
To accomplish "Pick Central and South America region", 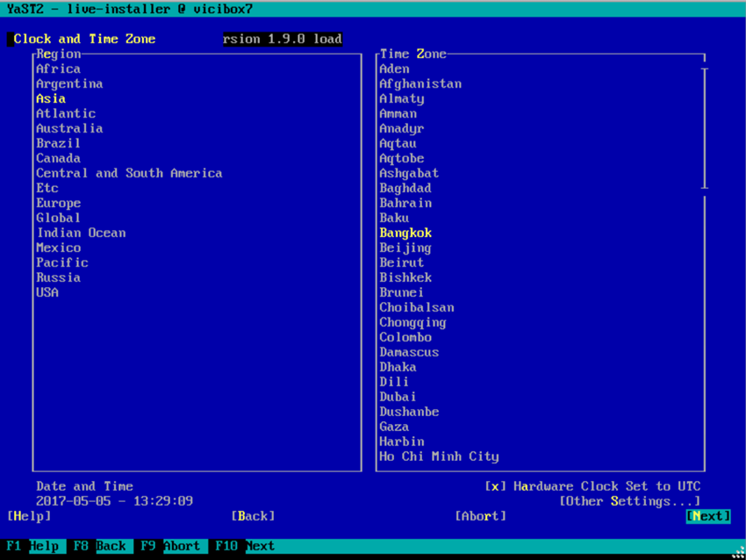I will [129, 173].
